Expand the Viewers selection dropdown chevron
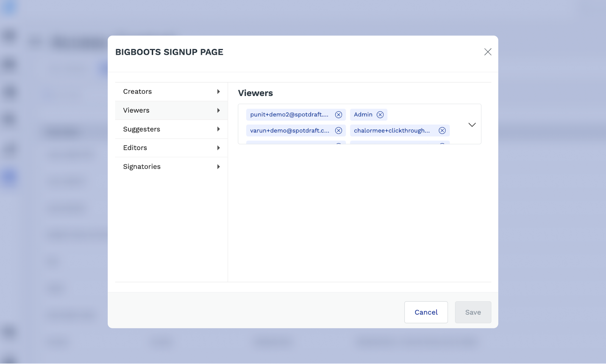606x364 pixels. coord(472,125)
